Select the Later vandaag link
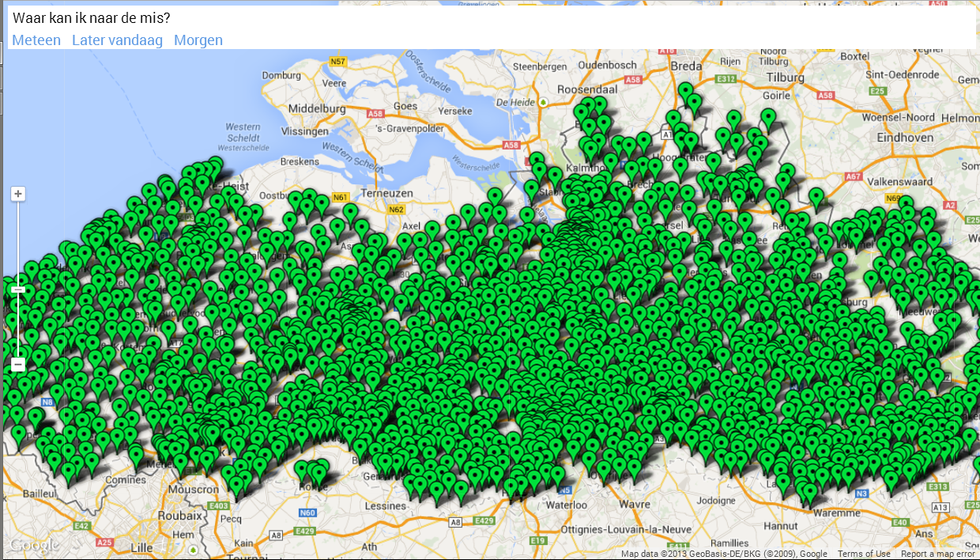The height and width of the screenshot is (560, 980). point(117,40)
